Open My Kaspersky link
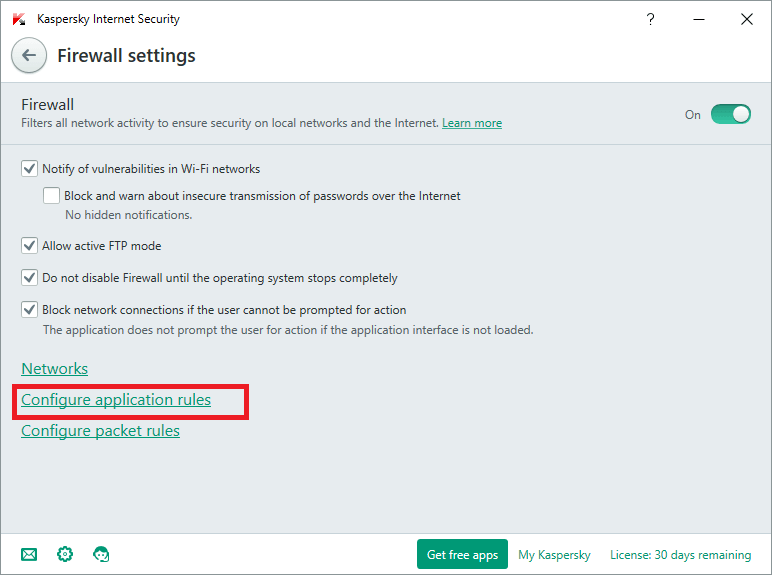772x575 pixels. 554,554
